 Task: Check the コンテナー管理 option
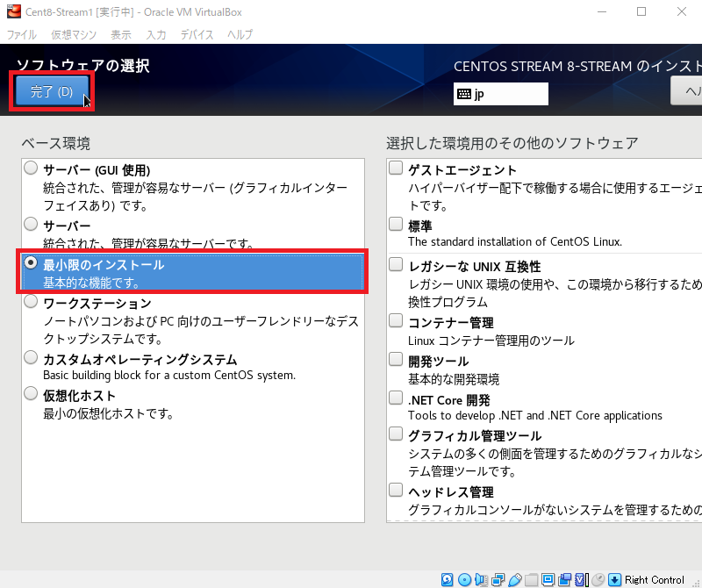(396, 320)
